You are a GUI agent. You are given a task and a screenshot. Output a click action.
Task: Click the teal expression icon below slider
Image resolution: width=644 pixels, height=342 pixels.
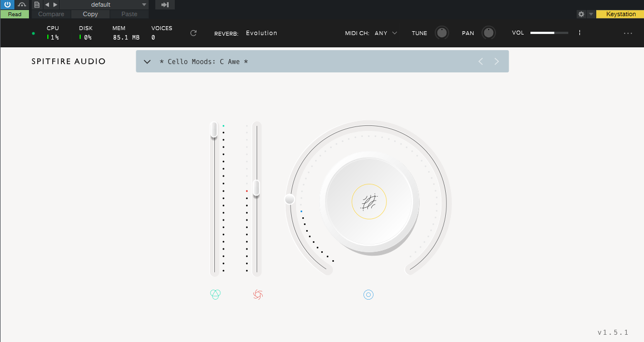pyautogui.click(x=215, y=294)
